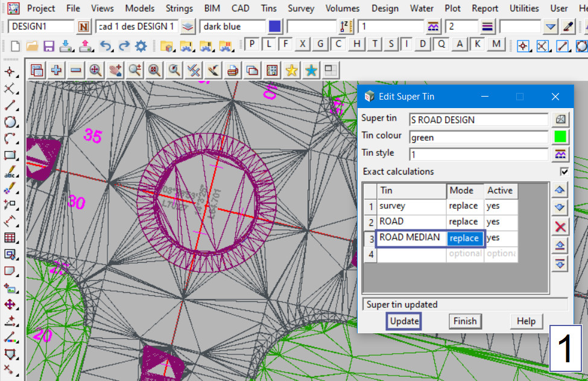Open the Tins menu
The width and height of the screenshot is (588, 381).
click(x=269, y=8)
